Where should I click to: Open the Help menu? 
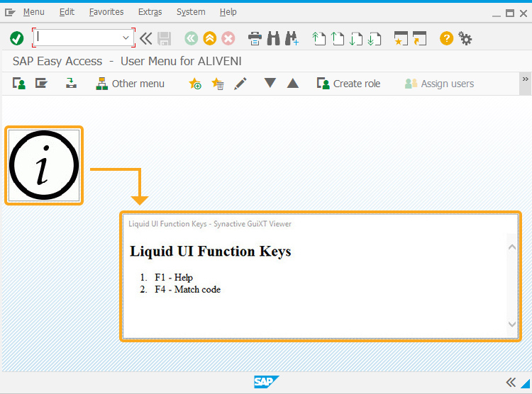point(228,12)
